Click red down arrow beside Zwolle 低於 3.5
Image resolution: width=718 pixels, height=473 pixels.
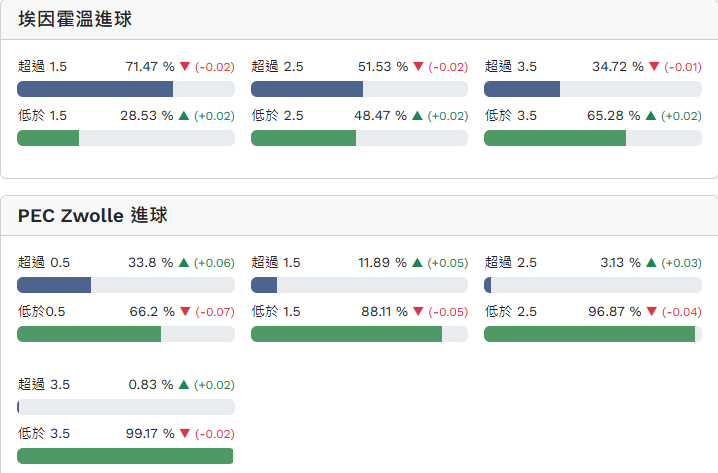184,434
